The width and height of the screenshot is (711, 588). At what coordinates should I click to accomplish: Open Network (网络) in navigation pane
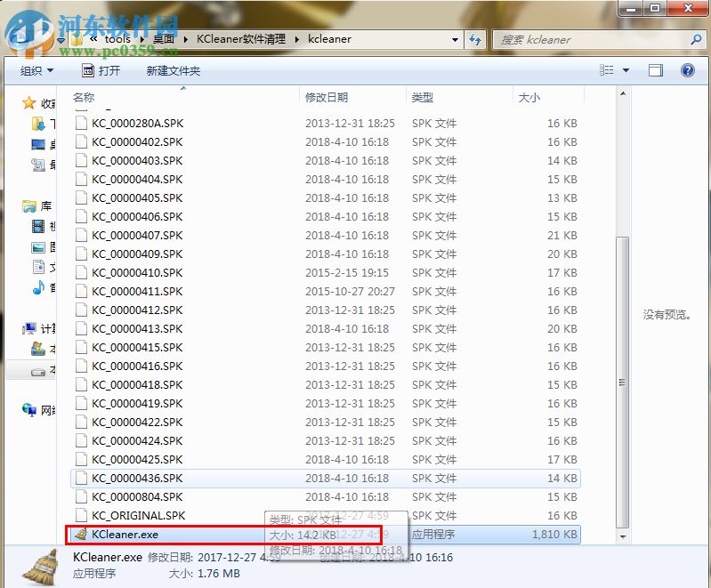tap(29, 410)
